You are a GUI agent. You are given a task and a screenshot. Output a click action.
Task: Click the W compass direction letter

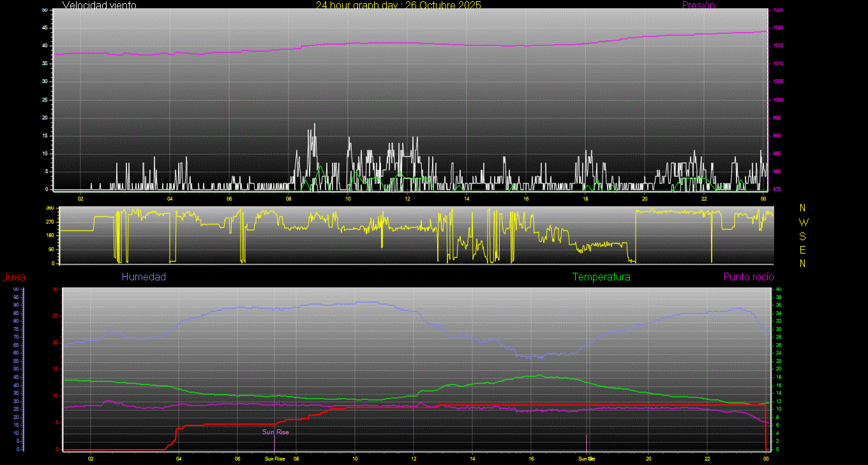(803, 222)
